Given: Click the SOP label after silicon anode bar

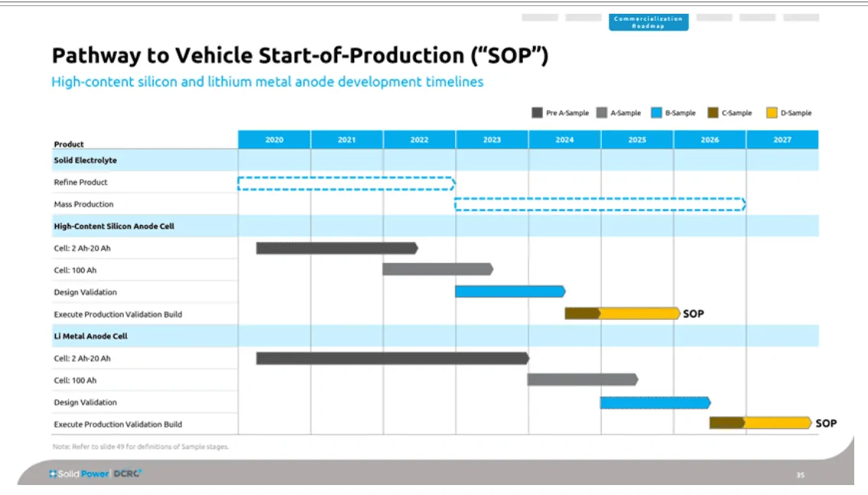Looking at the screenshot, I should point(693,314).
